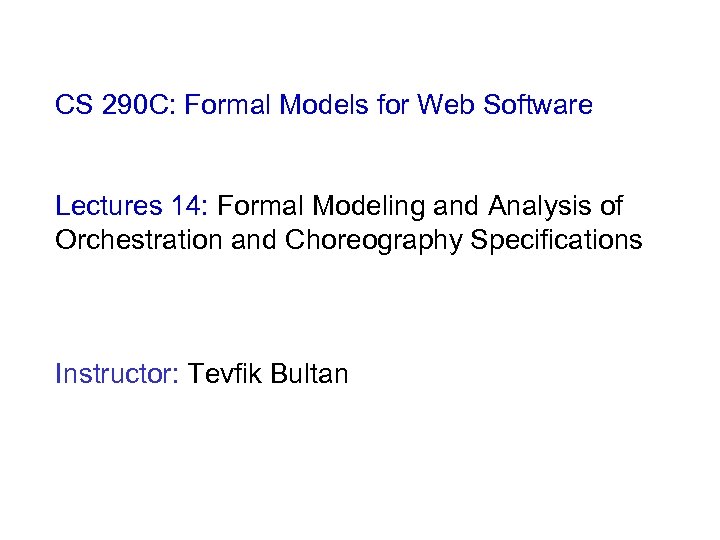Screen dimensions: 720x540
Task: Click "of" at the end of the Lectures line
Action: tap(611, 207)
